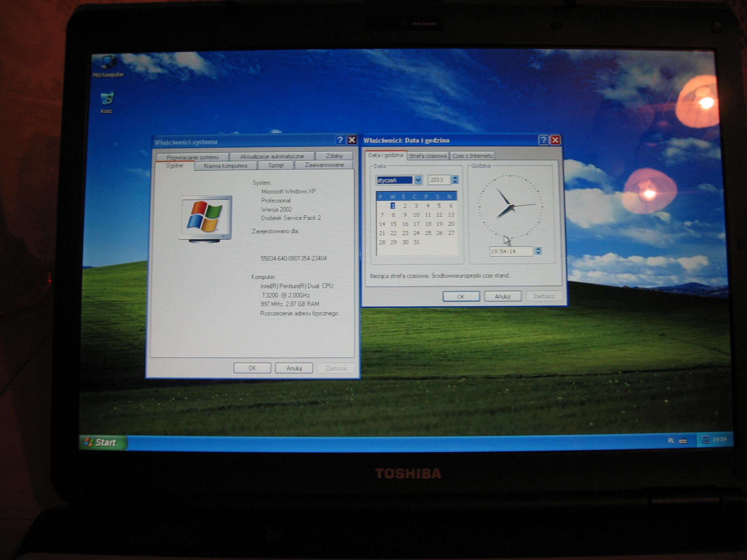
Task: Open the Nazwa komputera tab
Action: tap(225, 165)
